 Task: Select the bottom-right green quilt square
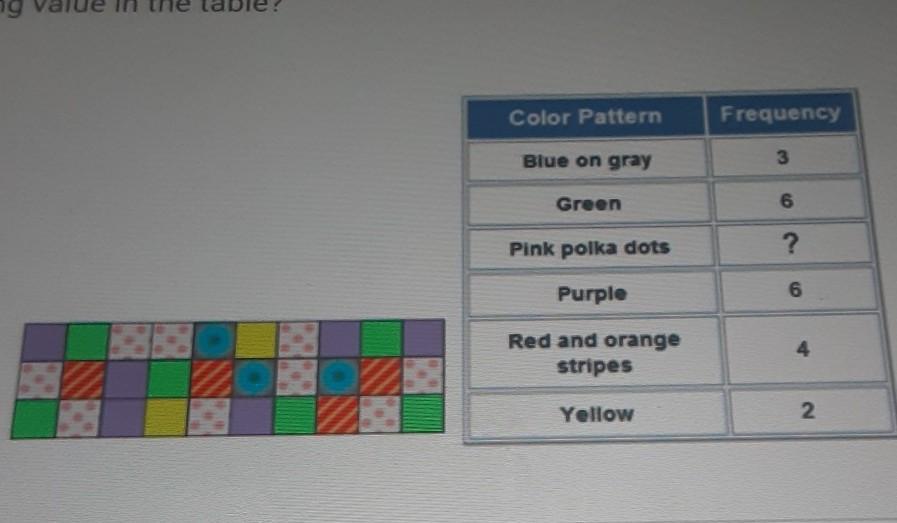tap(423, 413)
